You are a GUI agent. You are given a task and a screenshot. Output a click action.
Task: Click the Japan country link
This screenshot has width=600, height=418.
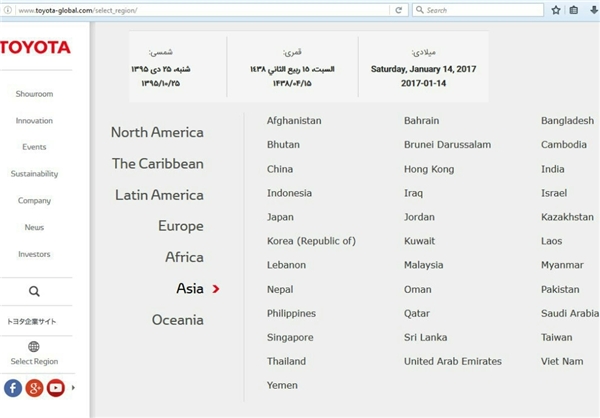pos(280,217)
